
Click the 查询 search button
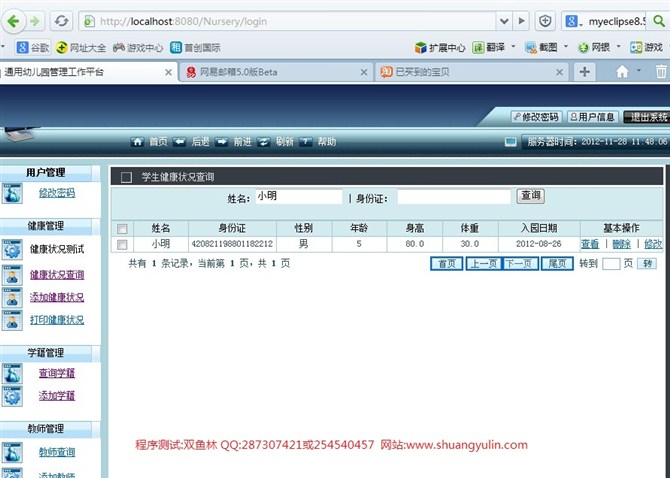(530, 196)
